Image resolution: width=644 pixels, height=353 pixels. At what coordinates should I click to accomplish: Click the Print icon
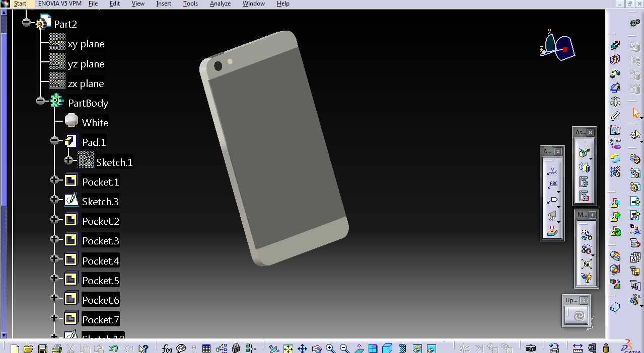click(x=56, y=348)
